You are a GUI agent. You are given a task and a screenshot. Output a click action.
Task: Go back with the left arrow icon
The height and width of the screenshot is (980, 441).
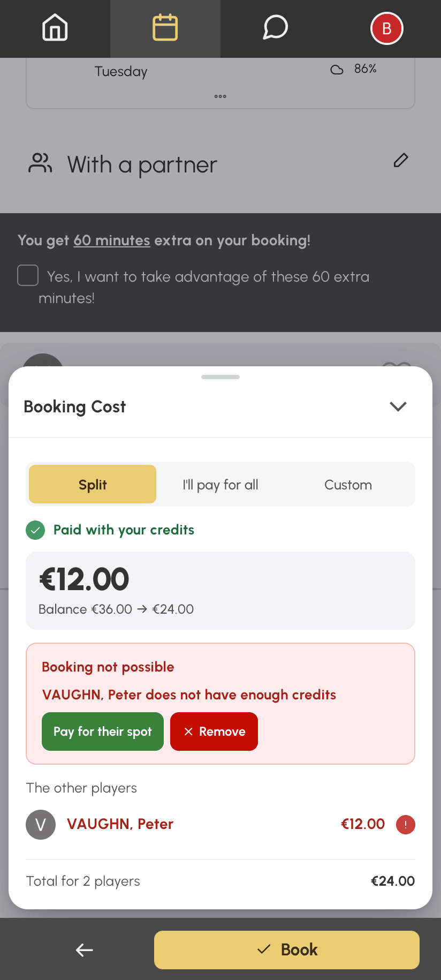point(85,950)
